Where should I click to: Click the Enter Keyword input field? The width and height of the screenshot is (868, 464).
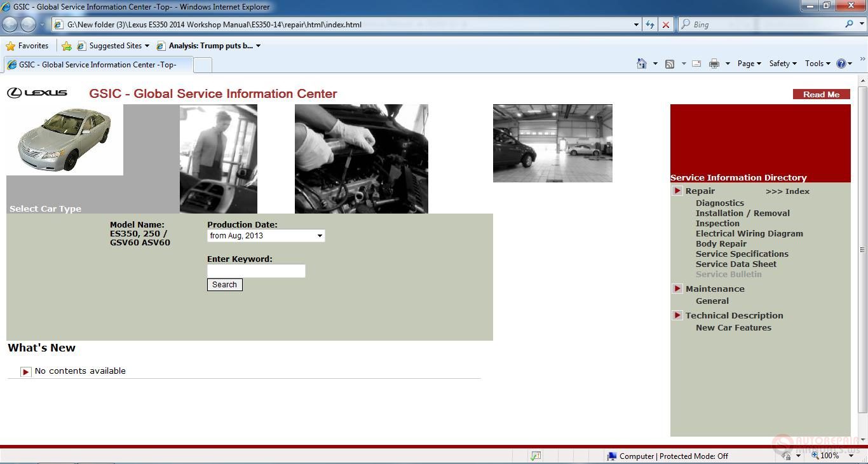coord(256,271)
